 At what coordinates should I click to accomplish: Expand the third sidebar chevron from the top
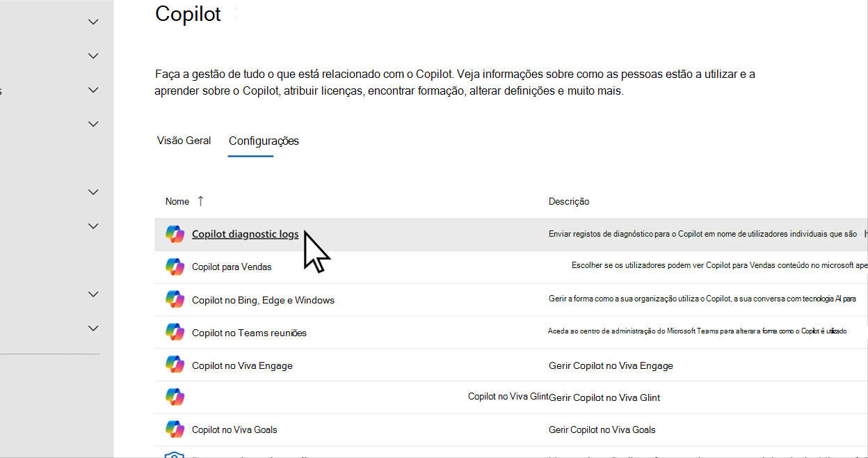click(93, 90)
